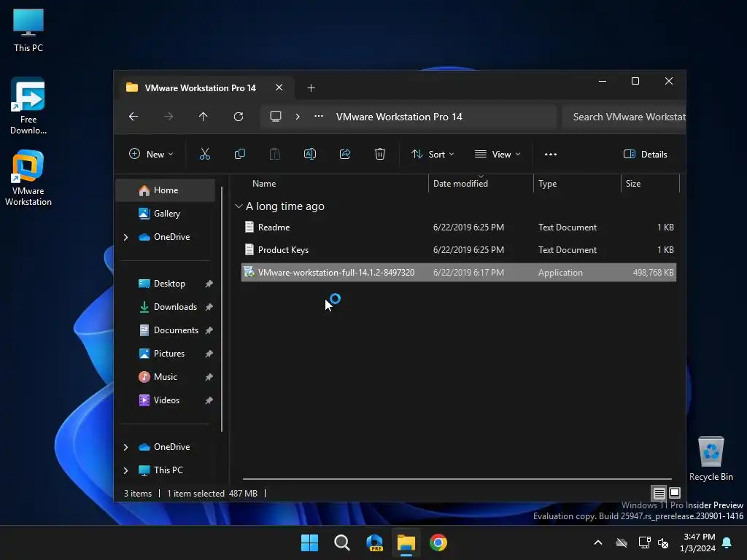The height and width of the screenshot is (560, 747).
Task: Expand the top OneDrive tree node
Action: tap(125, 237)
